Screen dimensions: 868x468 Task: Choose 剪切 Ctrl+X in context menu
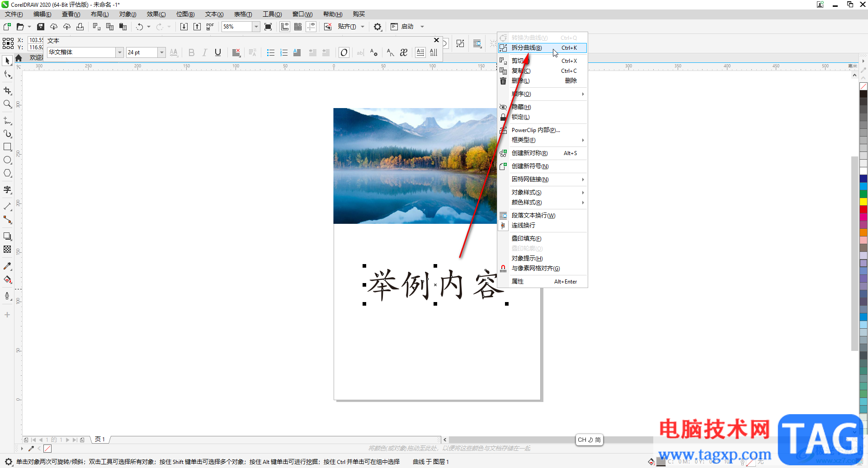pyautogui.click(x=542, y=61)
